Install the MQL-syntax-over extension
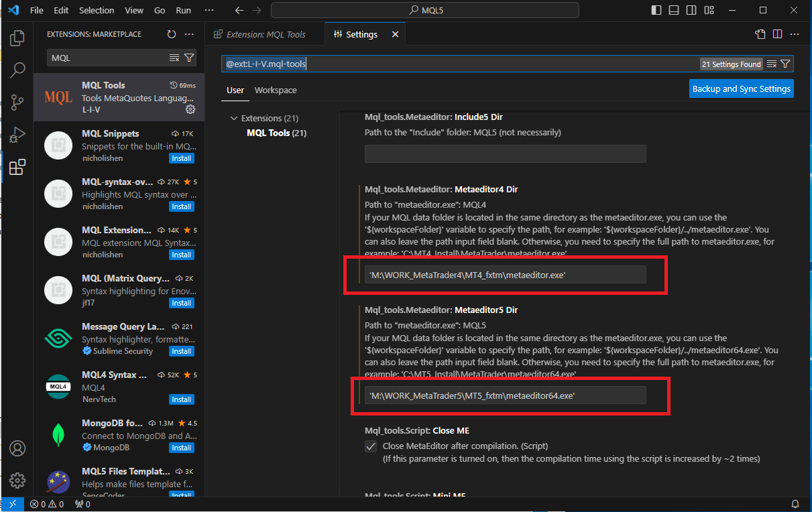The width and height of the screenshot is (812, 512). click(x=182, y=206)
